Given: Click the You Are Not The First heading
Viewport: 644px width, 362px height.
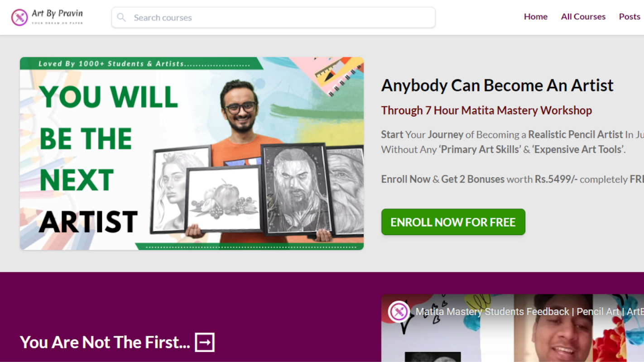Looking at the screenshot, I should pos(105,342).
